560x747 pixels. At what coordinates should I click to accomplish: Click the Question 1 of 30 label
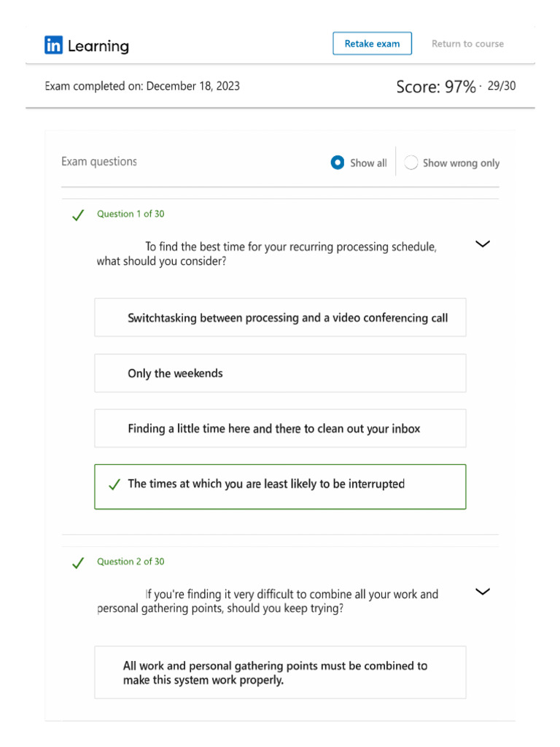[131, 214]
